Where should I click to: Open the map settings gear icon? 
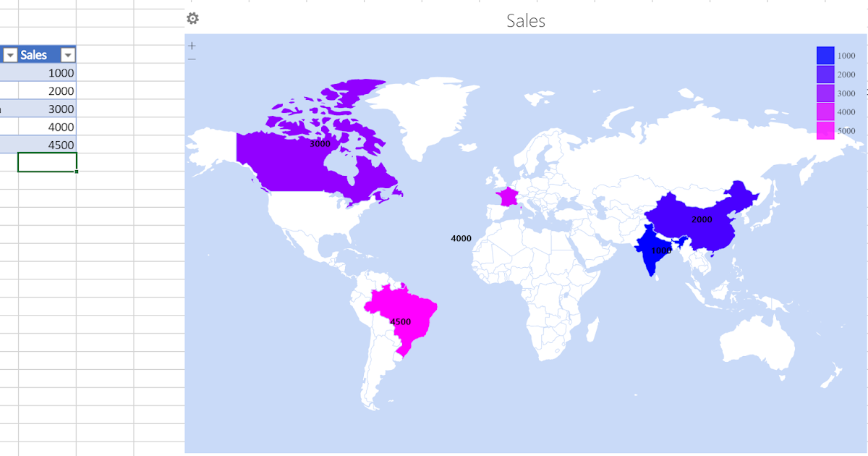point(192,19)
